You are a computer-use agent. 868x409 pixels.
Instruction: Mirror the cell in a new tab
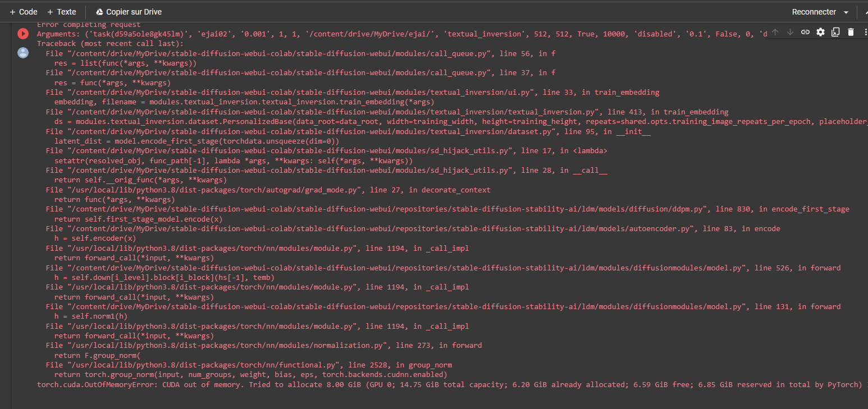[835, 32]
